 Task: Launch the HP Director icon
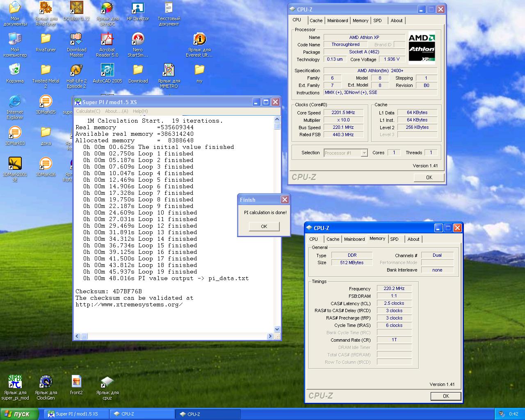pos(138,8)
